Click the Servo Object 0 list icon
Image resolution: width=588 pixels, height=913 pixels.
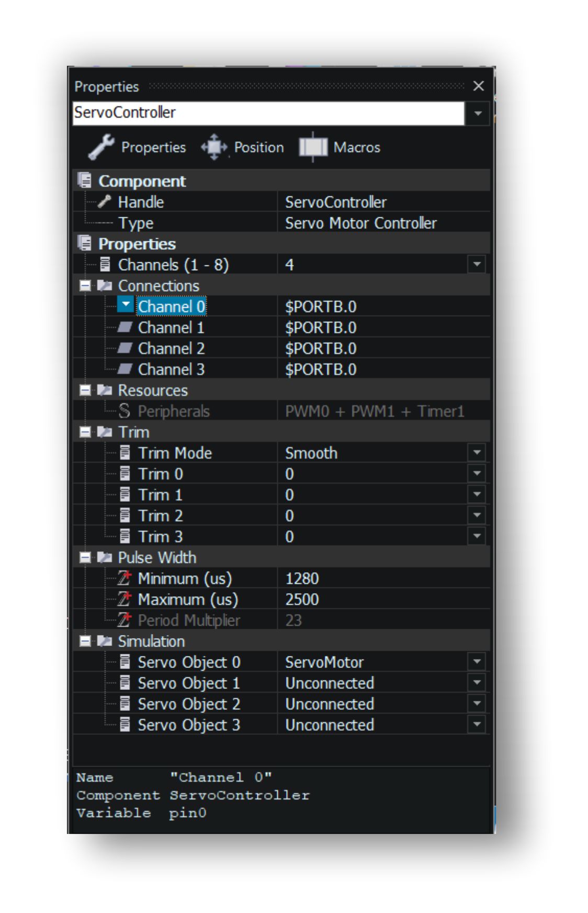tap(125, 662)
